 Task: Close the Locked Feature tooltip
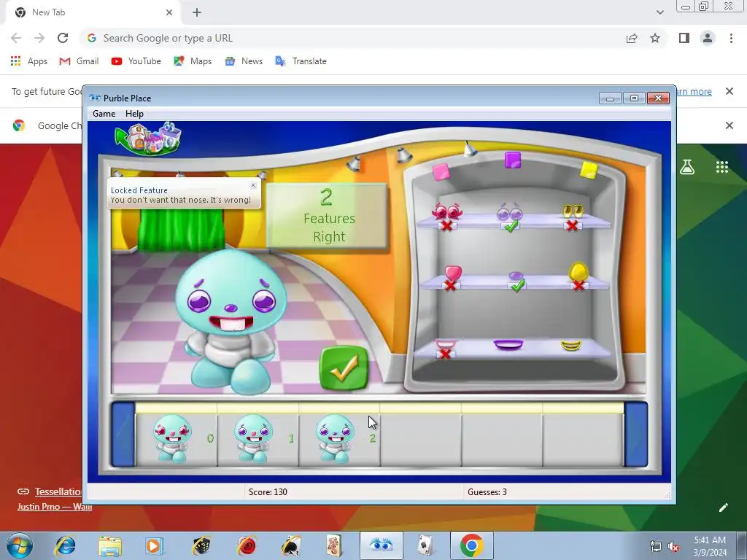[x=253, y=185]
